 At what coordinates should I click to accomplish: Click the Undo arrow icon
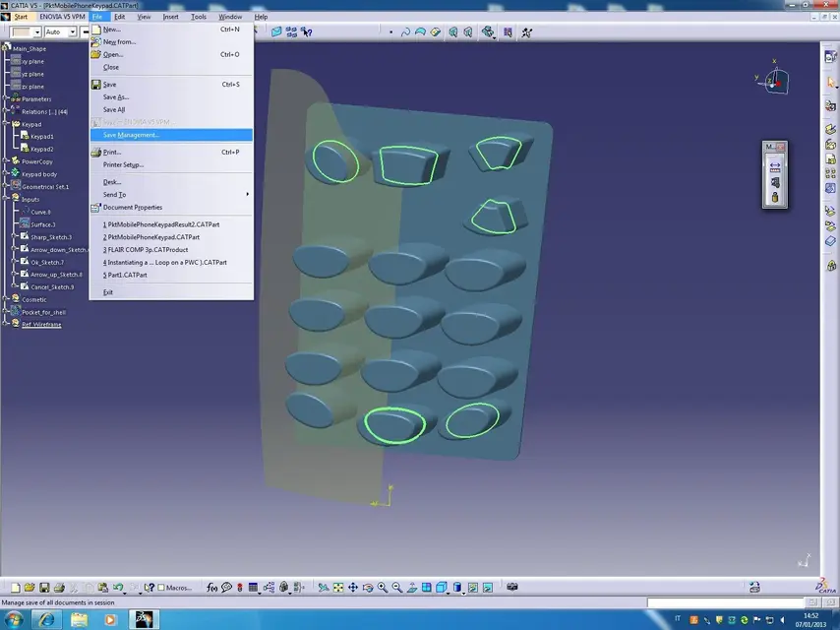pos(118,588)
